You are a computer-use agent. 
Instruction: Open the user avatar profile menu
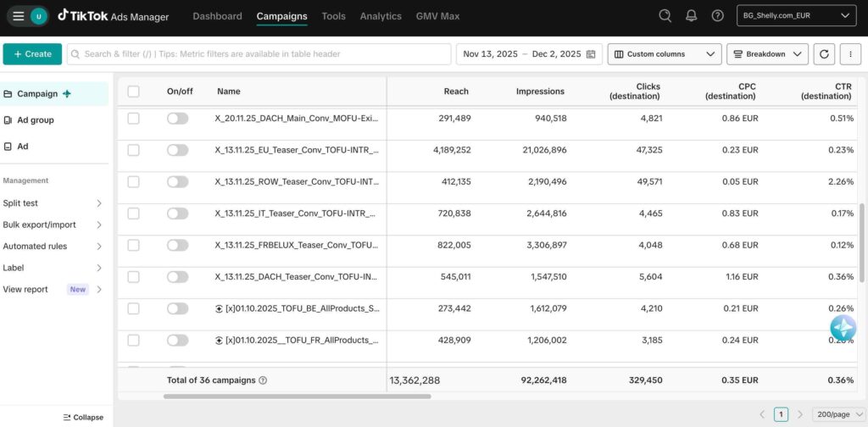pos(38,16)
